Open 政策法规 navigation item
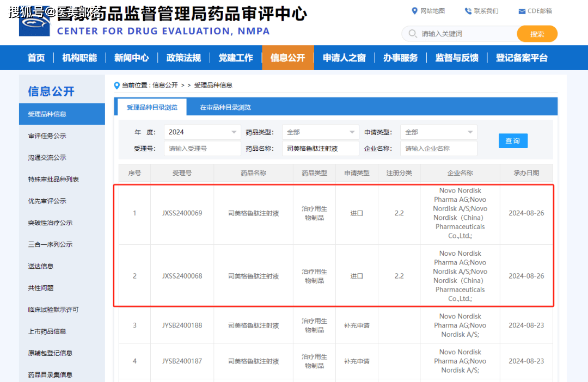Screen dimensions: 588x382 (184, 58)
